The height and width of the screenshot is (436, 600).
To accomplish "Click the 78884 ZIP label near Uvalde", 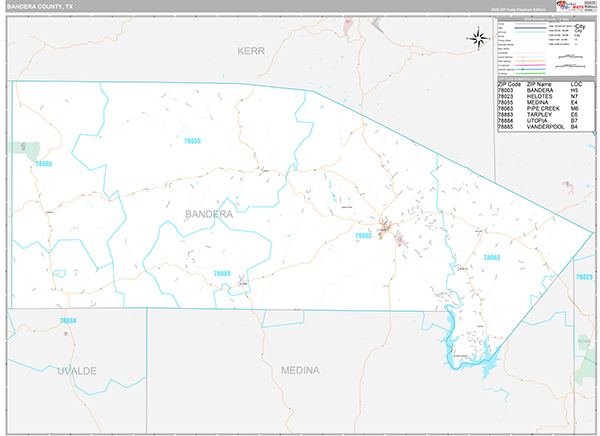I will coord(68,320).
